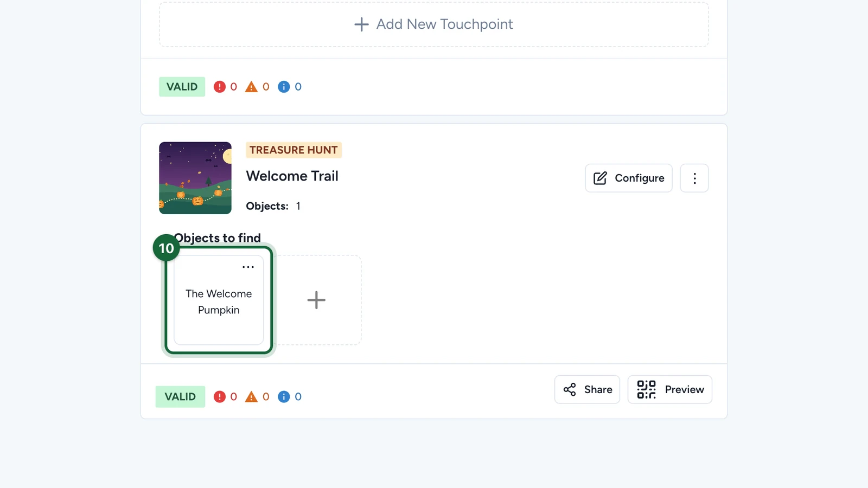Click the blue info icon in the Welcome Trail footer

[284, 397]
